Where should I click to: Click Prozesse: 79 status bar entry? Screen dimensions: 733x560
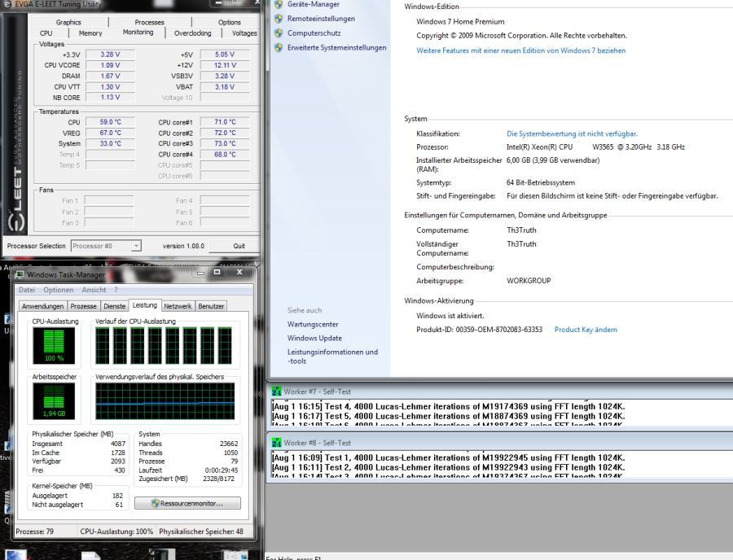(x=34, y=532)
